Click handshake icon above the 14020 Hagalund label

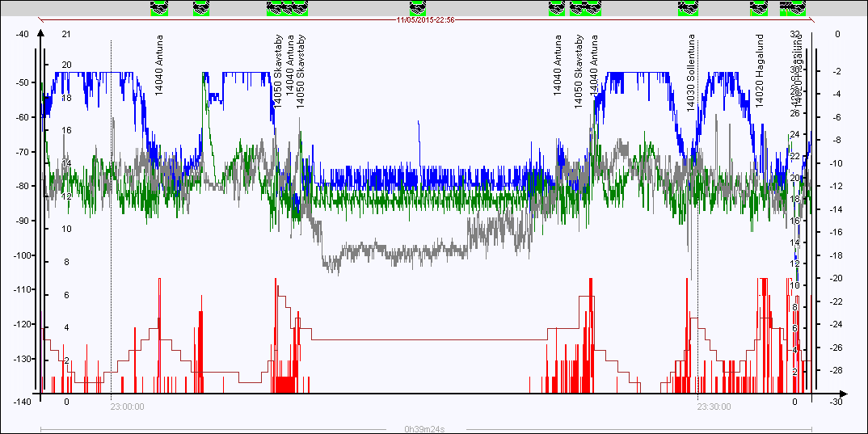pyautogui.click(x=758, y=8)
